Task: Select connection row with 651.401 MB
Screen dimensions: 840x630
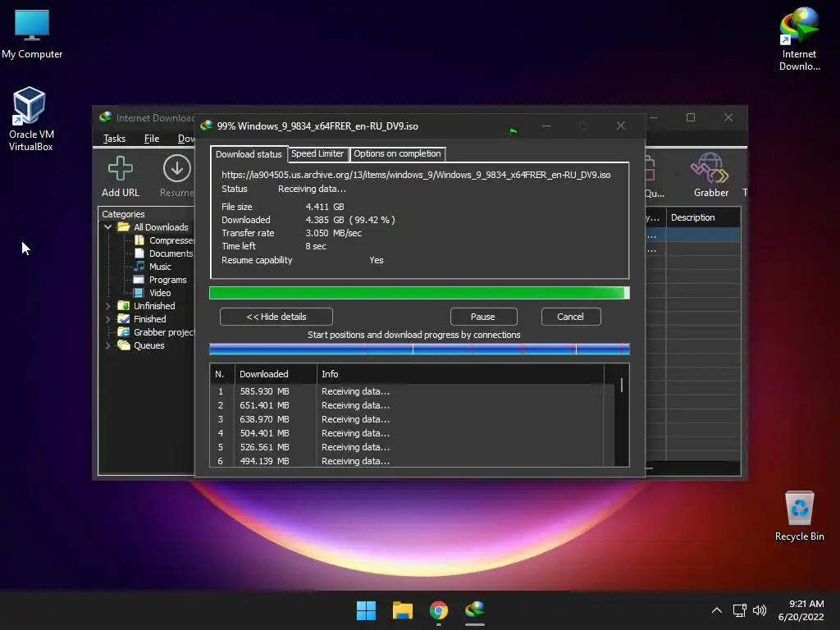Action: 407,405
